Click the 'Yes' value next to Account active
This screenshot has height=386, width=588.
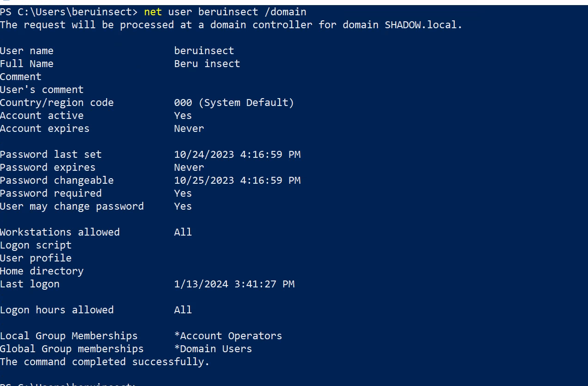(182, 115)
